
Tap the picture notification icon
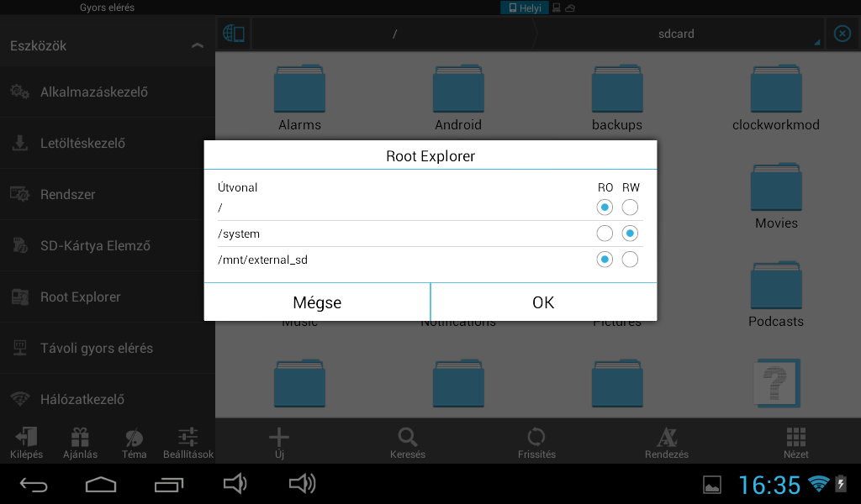click(x=712, y=485)
